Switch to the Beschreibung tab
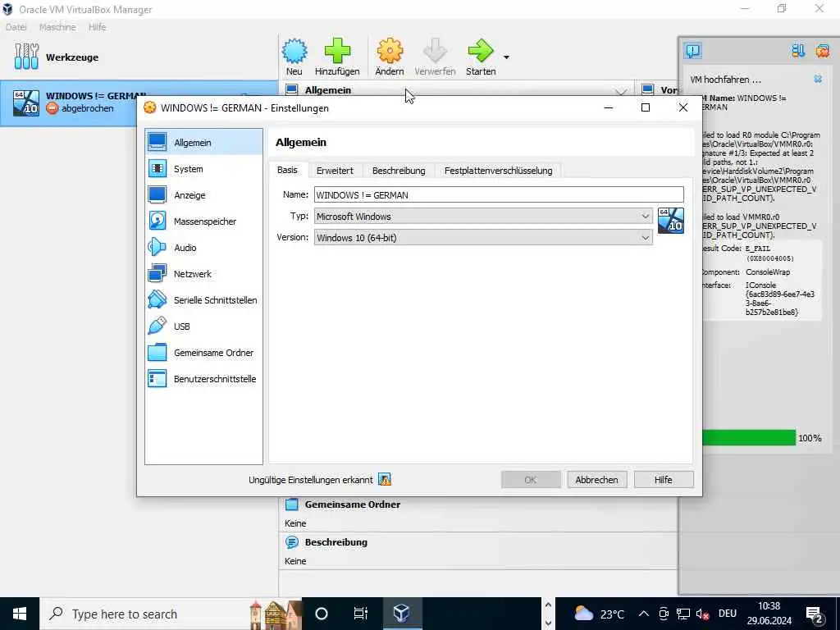Image resolution: width=840 pixels, height=630 pixels. pos(399,171)
